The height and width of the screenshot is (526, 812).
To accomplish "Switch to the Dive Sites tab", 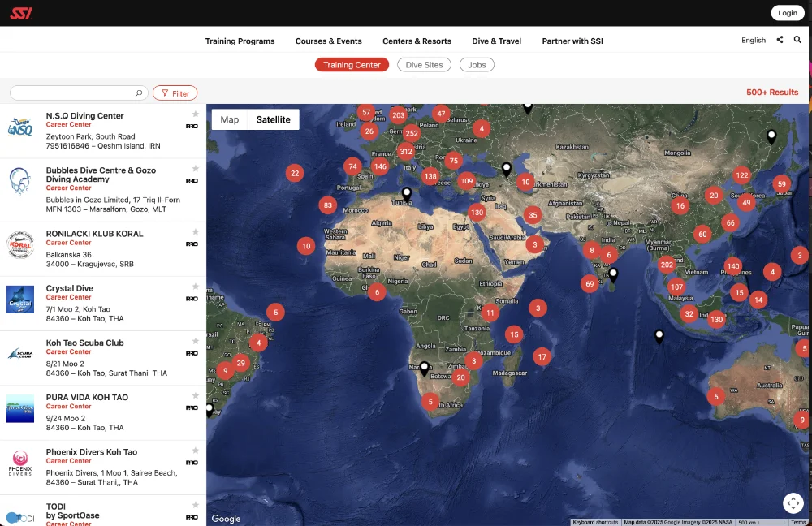I will coord(424,65).
